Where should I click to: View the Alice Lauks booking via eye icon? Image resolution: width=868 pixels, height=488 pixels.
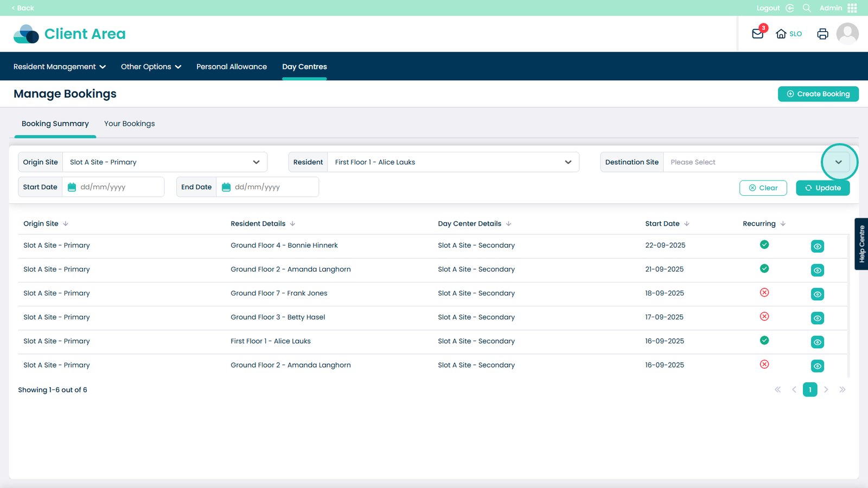[x=817, y=342]
